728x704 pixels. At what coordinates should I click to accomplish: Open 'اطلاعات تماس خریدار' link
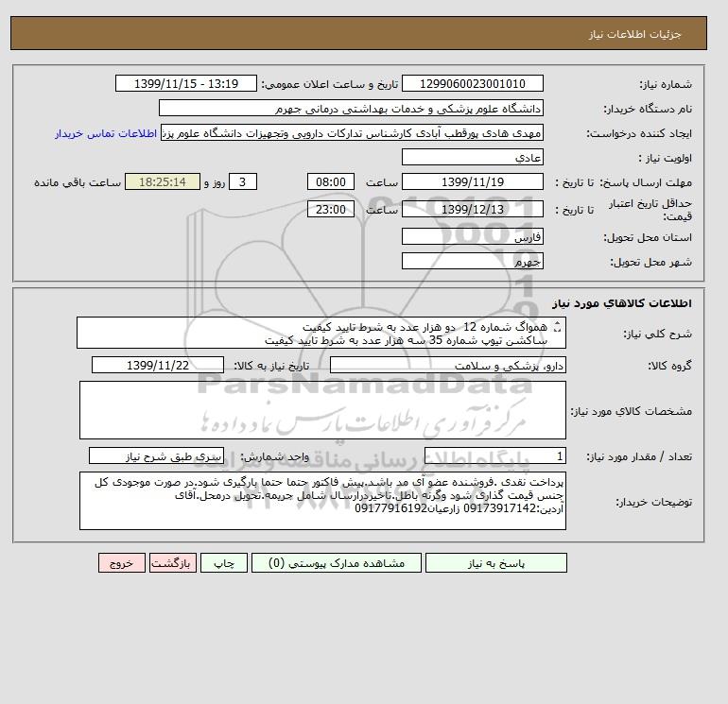coord(106,133)
